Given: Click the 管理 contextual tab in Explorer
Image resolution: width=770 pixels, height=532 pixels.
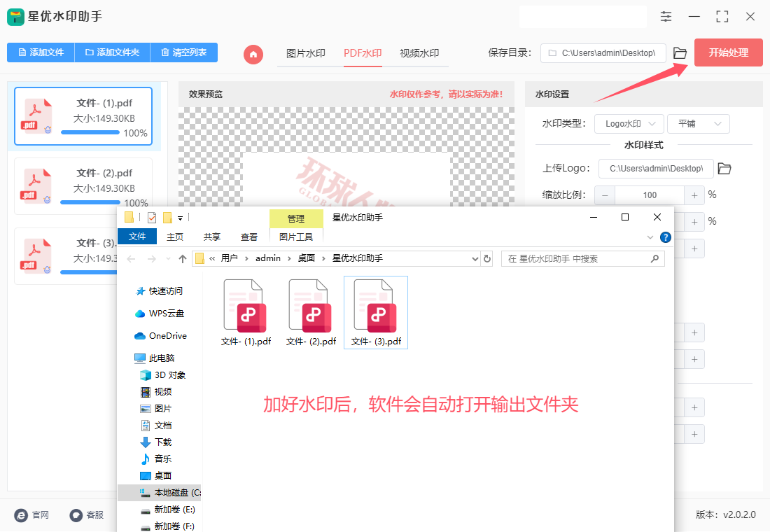Looking at the screenshot, I should tap(296, 218).
